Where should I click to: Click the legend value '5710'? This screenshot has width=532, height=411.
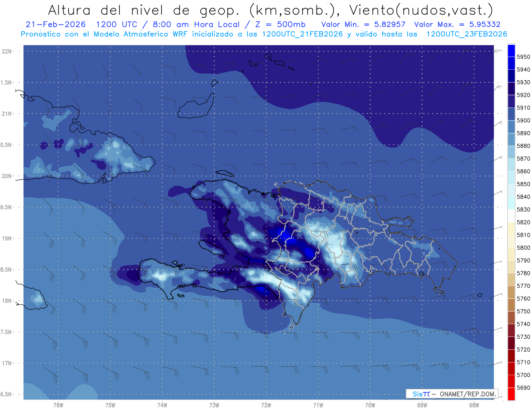[524, 362]
